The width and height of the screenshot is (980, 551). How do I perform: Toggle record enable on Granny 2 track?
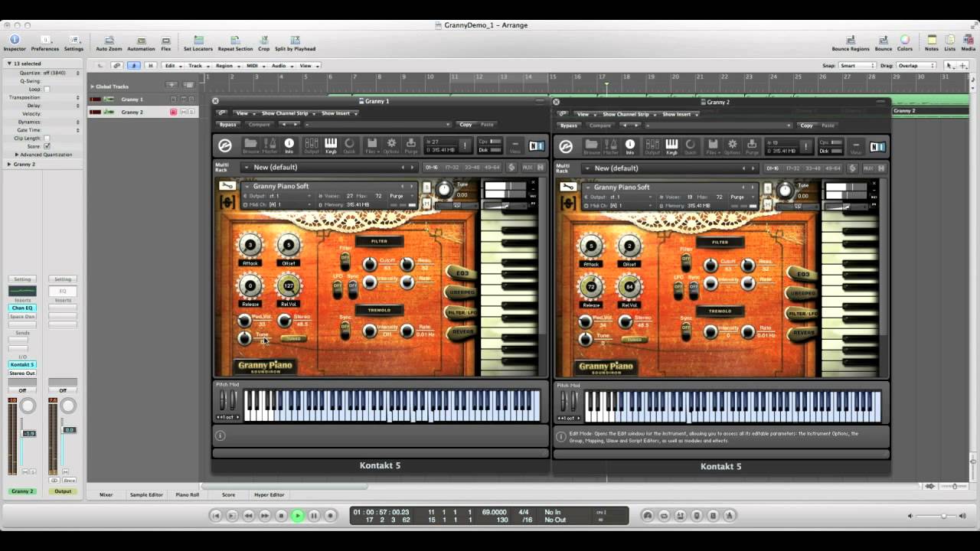[173, 112]
